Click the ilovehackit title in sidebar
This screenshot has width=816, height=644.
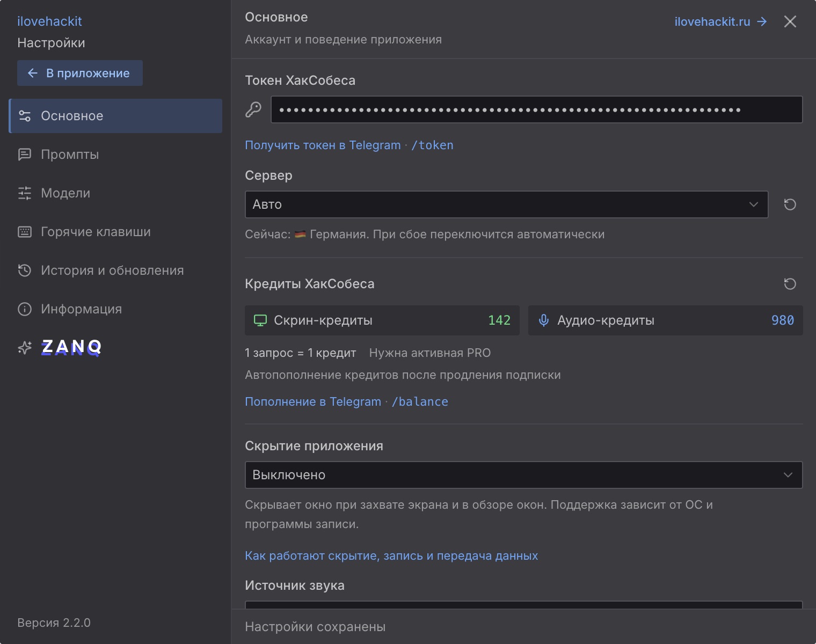click(x=49, y=21)
